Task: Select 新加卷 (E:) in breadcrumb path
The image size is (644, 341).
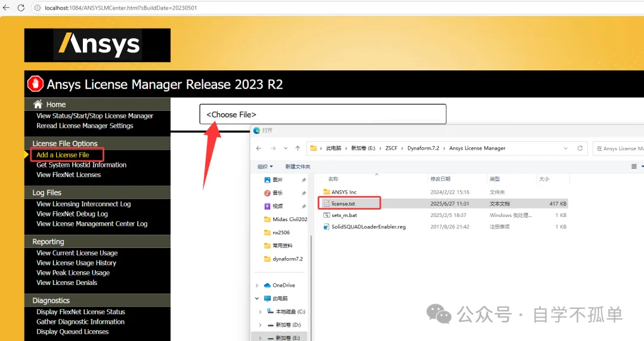Action: (x=363, y=148)
